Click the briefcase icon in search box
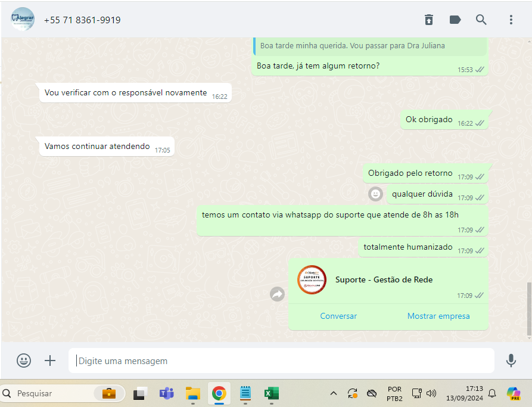 point(109,393)
